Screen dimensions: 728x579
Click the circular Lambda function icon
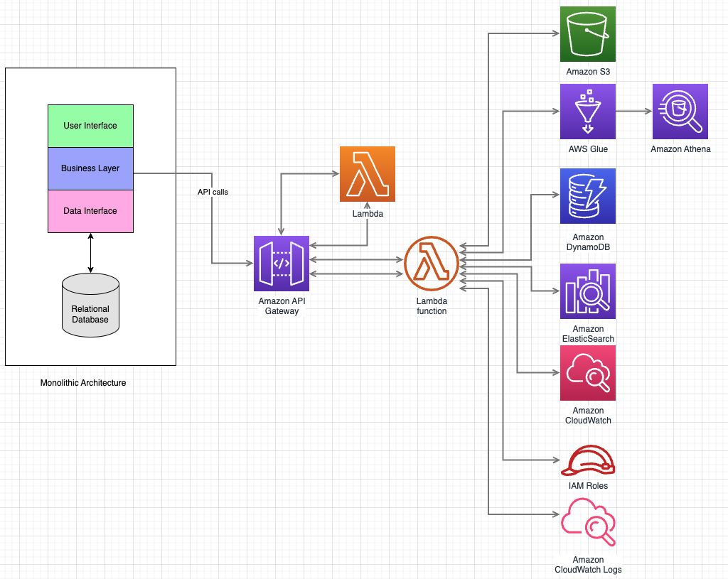[432, 264]
